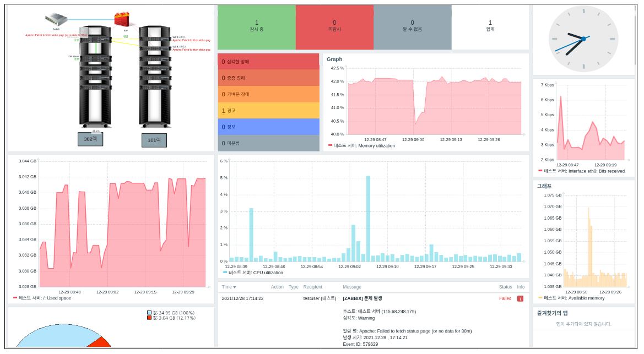Open the 미감시 red host tile
Viewport: 644px width, 354px height.
pyautogui.click(x=334, y=28)
